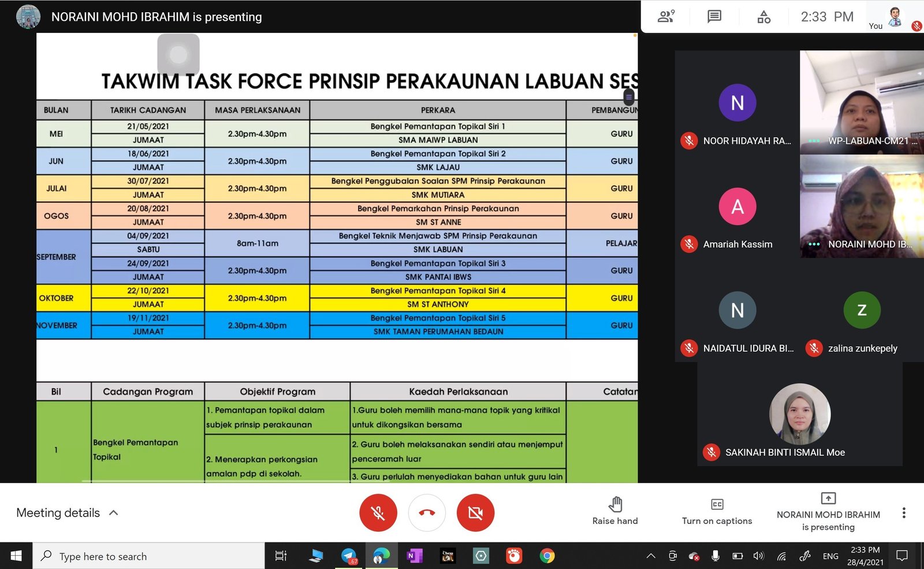Open the chat panel icon
The width and height of the screenshot is (924, 569).
[x=714, y=17]
